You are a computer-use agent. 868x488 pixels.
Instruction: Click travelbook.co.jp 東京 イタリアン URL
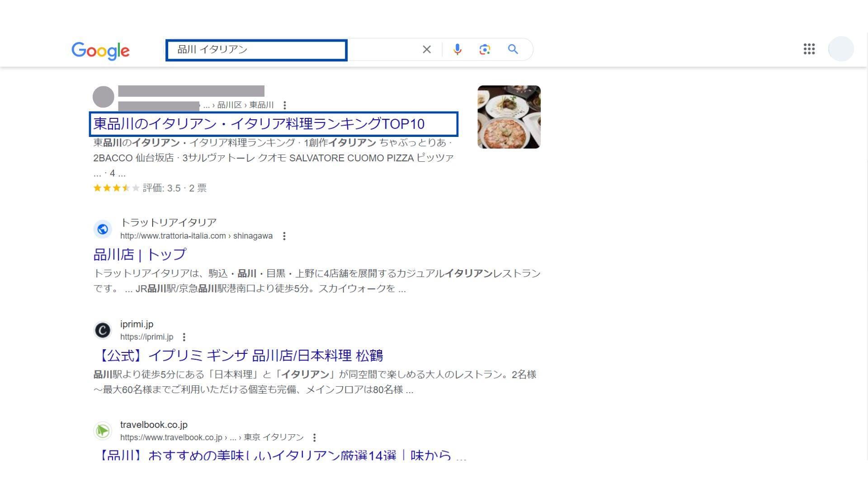212,437
